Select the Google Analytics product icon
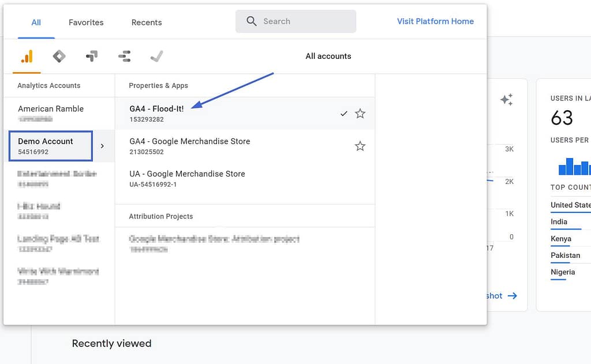Screen dimensions: 591x364 (x=26, y=56)
